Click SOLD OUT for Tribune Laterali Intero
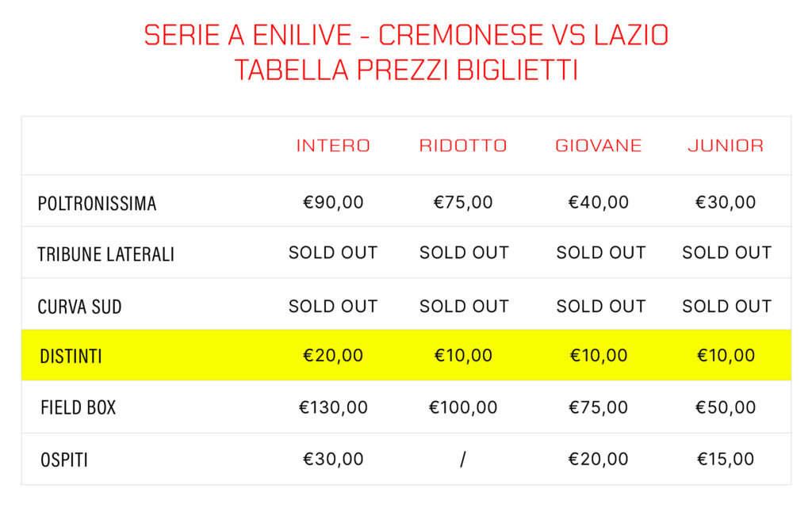The width and height of the screenshot is (812, 508). coord(333,253)
